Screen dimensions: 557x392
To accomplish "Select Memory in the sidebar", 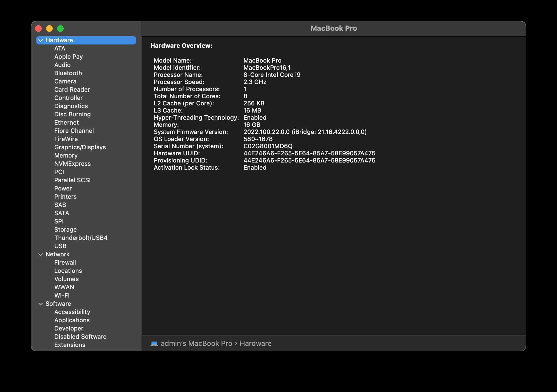I will 66,156.
